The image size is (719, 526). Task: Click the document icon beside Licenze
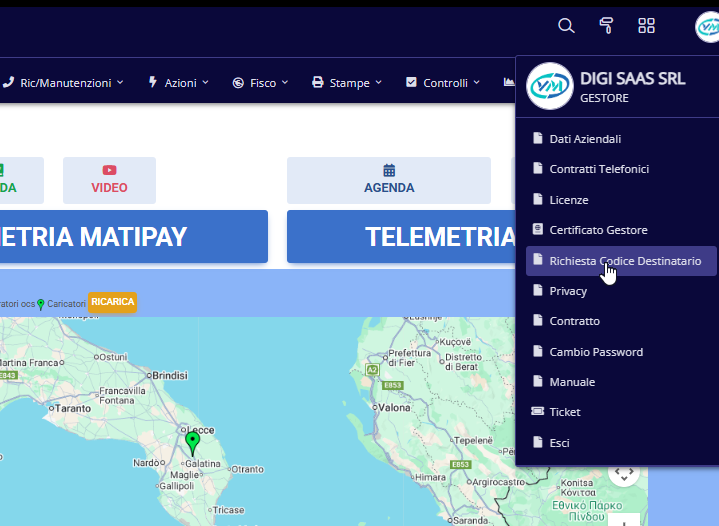[x=538, y=199]
